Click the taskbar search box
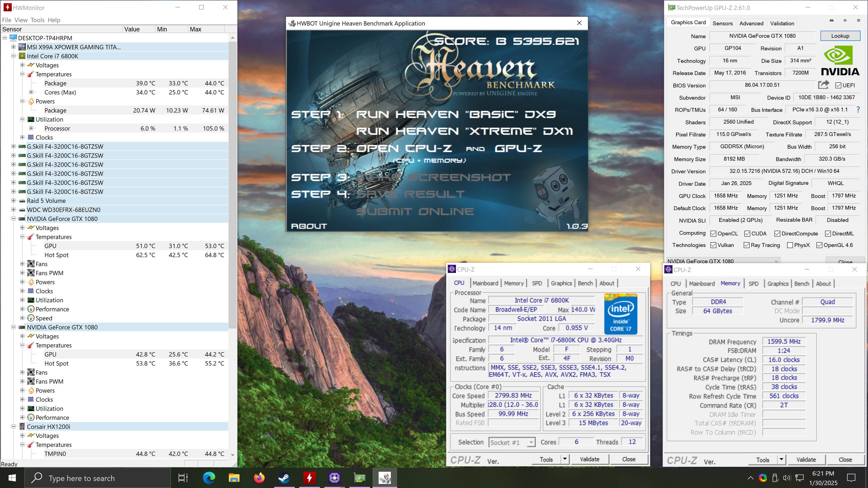Screen dimensions: 868x488 click(x=98, y=478)
